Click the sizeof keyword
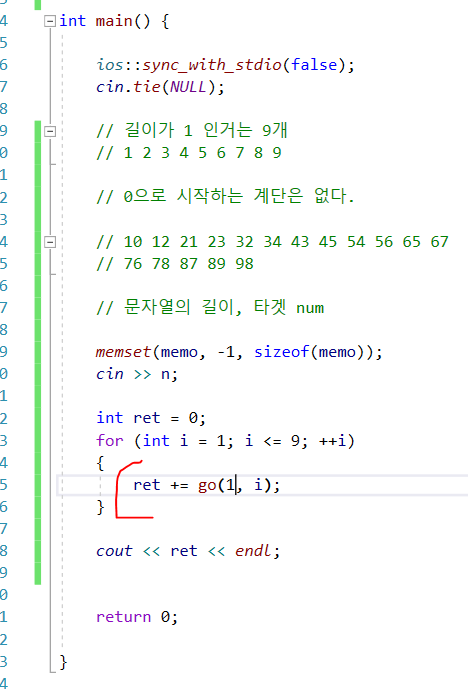The width and height of the screenshot is (468, 696). click(x=282, y=352)
